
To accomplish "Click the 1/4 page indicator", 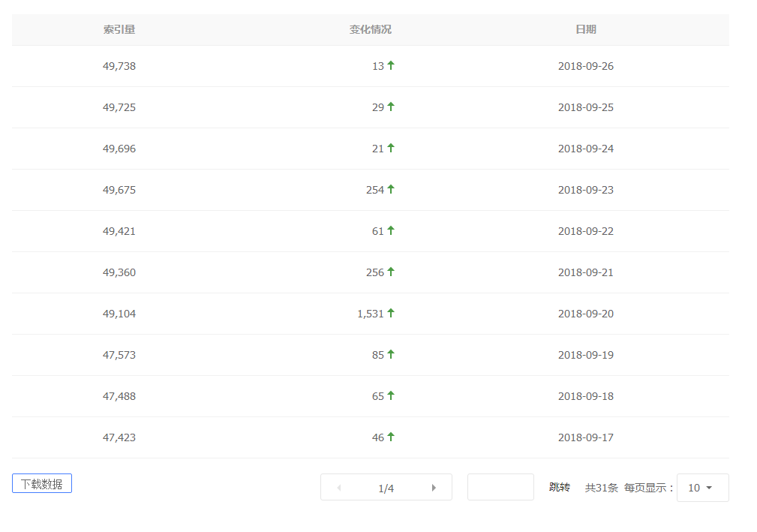I will [386, 488].
